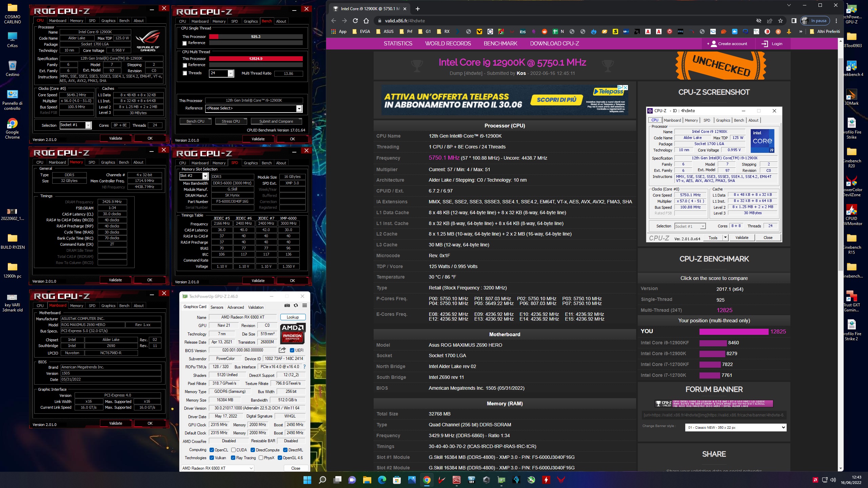Image resolution: width=868 pixels, height=488 pixels.
Task: Open the Chrome side panel icon
Action: (x=794, y=21)
